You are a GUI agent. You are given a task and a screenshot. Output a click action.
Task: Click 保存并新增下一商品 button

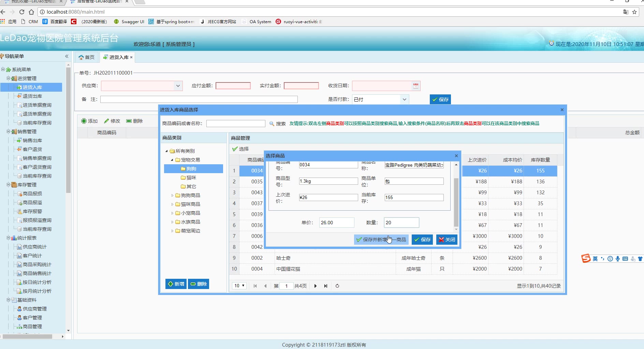pyautogui.click(x=381, y=240)
